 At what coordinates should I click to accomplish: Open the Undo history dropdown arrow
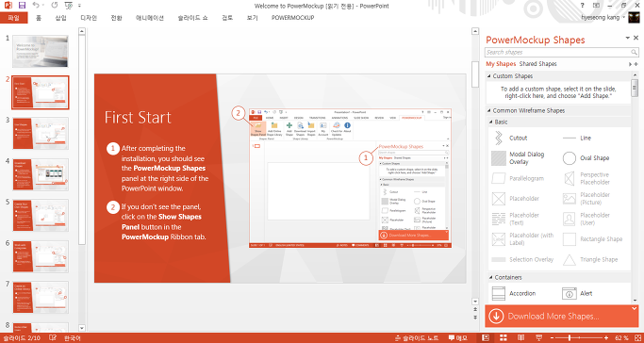(x=43, y=6)
